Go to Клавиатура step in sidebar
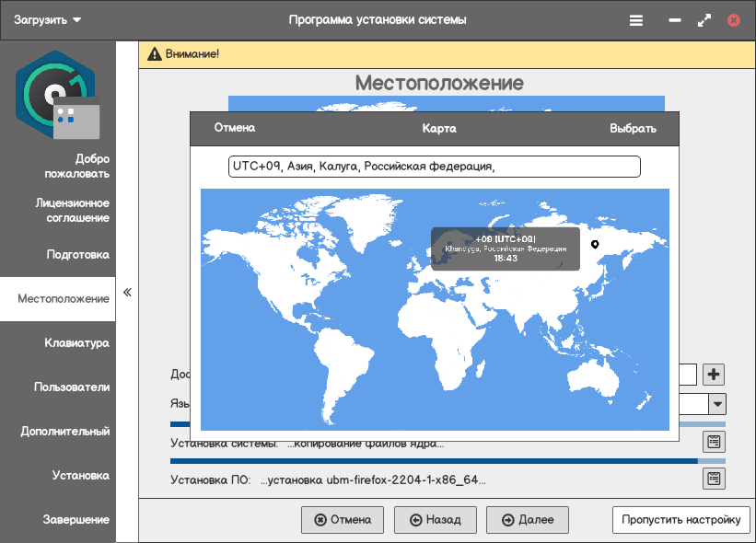The image size is (756, 543). point(76,343)
